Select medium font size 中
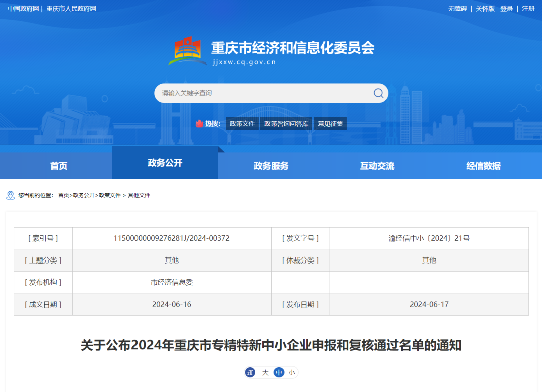 click(x=279, y=372)
